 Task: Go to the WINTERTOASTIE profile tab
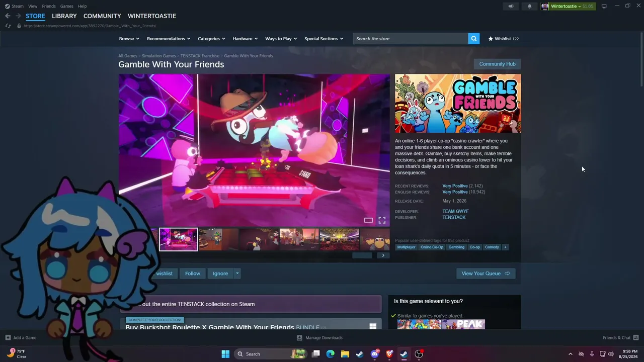pos(152,16)
